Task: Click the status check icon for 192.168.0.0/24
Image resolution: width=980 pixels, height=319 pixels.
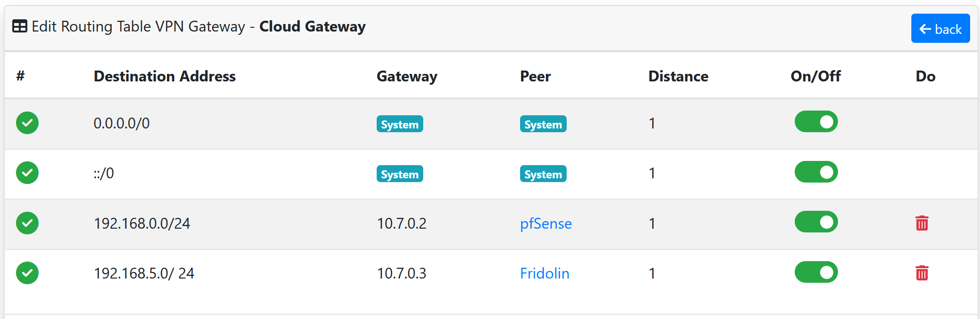Action: (x=27, y=223)
